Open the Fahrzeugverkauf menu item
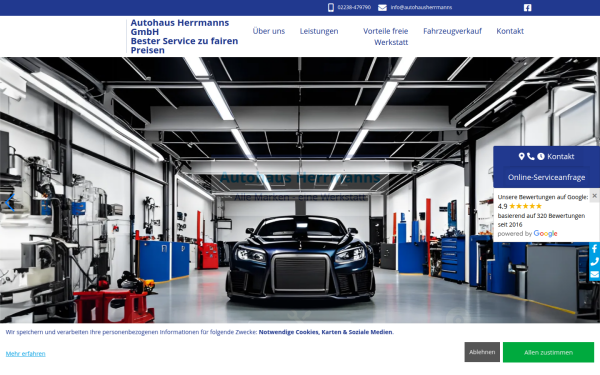 [x=452, y=31]
